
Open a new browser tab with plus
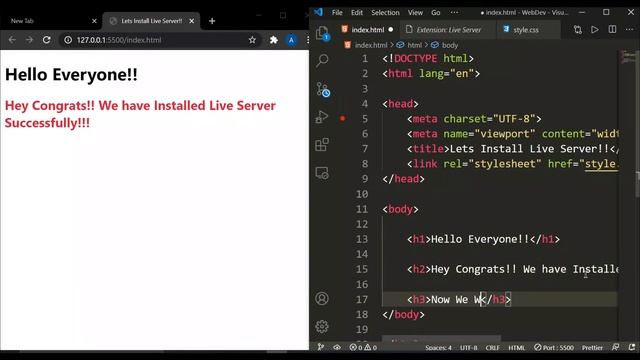pos(212,21)
